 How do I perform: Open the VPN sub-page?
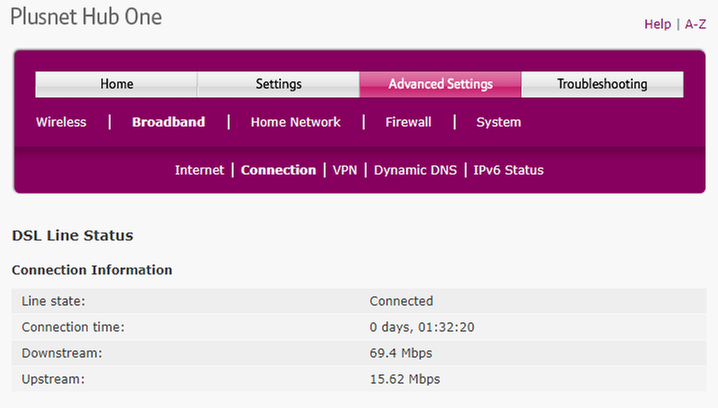pyautogui.click(x=344, y=170)
